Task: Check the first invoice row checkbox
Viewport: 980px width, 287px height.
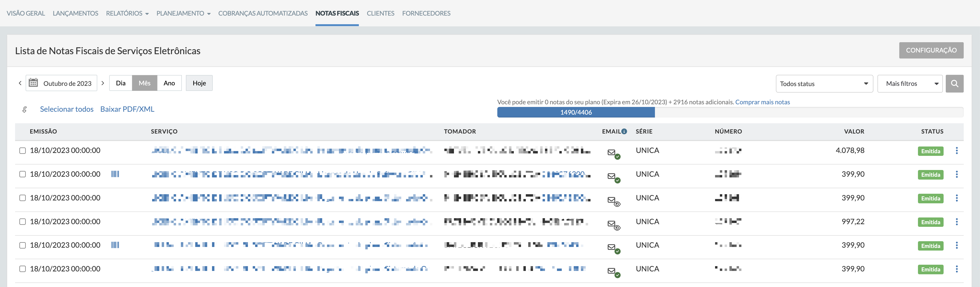Action: pyautogui.click(x=23, y=151)
